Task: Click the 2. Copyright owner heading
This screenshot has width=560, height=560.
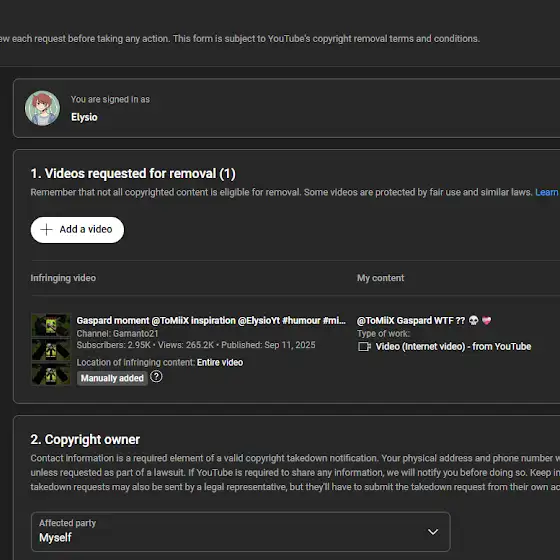Action: coord(85,439)
